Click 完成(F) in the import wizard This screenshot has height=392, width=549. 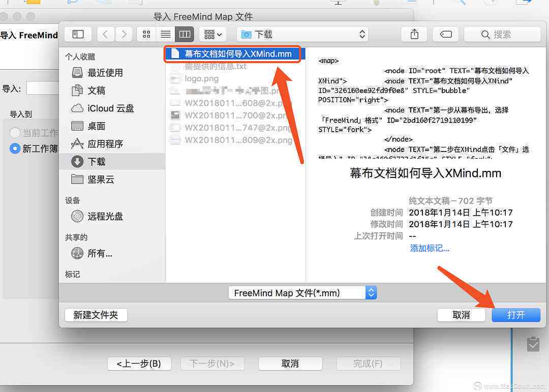point(368,364)
